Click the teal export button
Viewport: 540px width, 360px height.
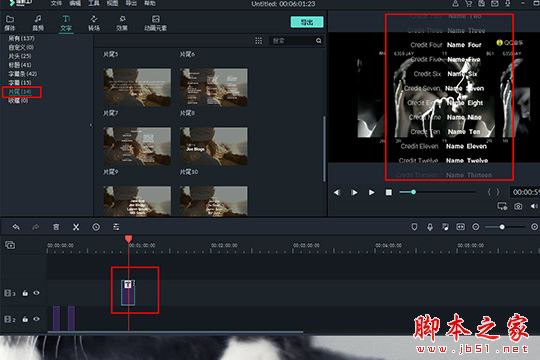[x=307, y=22]
